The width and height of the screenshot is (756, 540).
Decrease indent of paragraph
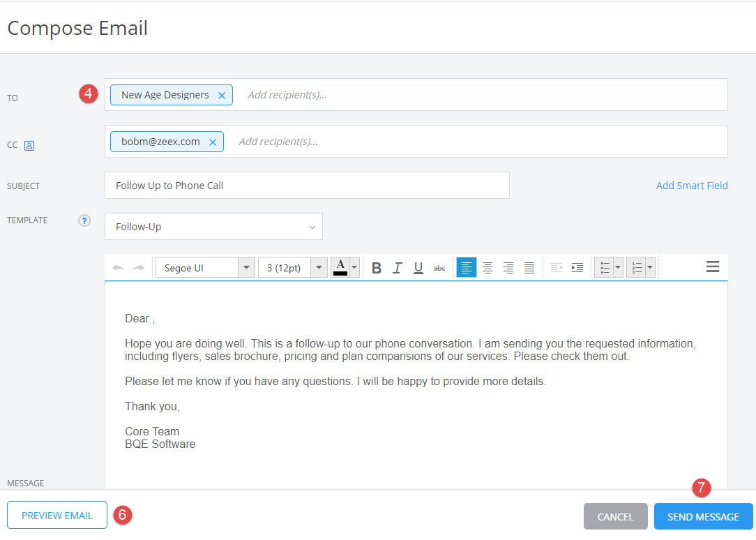(557, 268)
